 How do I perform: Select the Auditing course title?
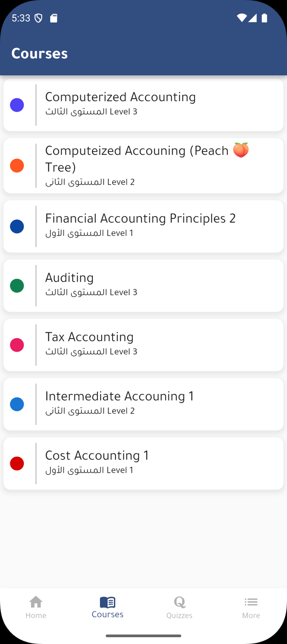click(x=70, y=278)
